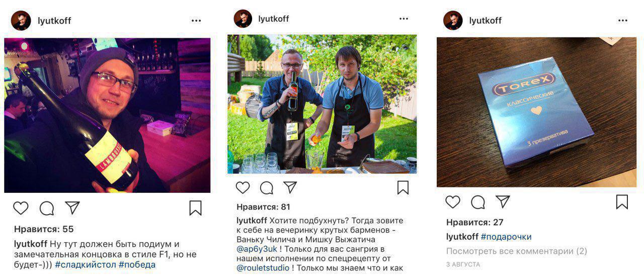This screenshot has height=276, width=644.
Task: Open three-dot menu of the Torex post
Action: pyautogui.click(x=623, y=21)
